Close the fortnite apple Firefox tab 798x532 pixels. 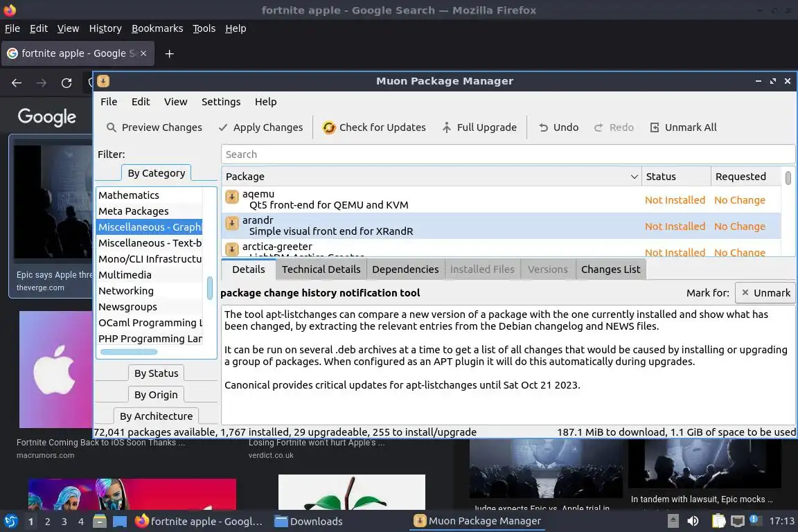click(143, 53)
